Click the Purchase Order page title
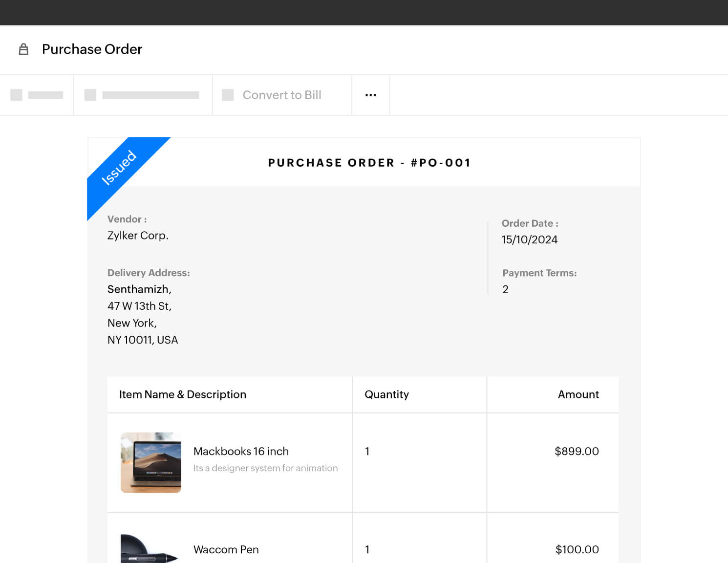 (92, 49)
